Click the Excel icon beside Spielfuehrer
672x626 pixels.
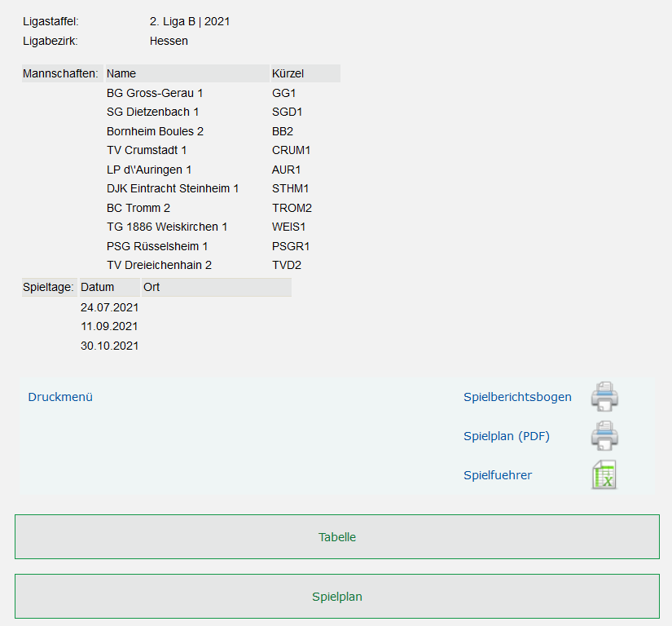click(x=604, y=474)
